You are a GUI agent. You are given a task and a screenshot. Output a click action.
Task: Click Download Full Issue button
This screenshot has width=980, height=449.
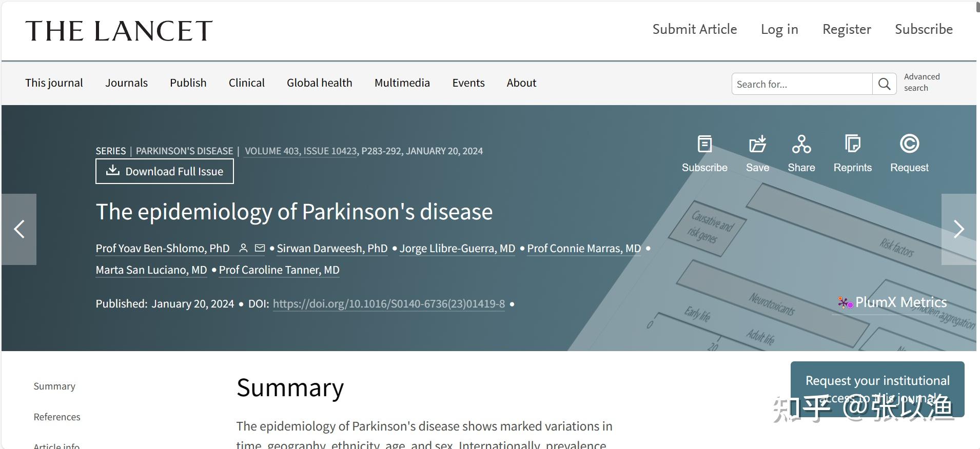(165, 171)
